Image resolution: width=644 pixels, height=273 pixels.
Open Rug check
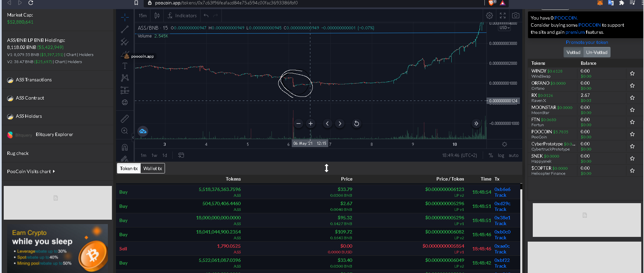click(18, 153)
